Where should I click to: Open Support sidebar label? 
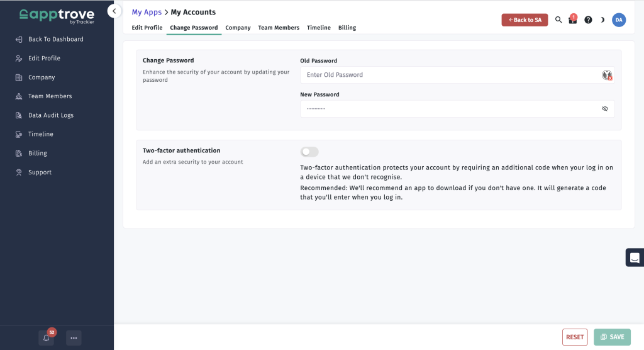[x=40, y=172]
